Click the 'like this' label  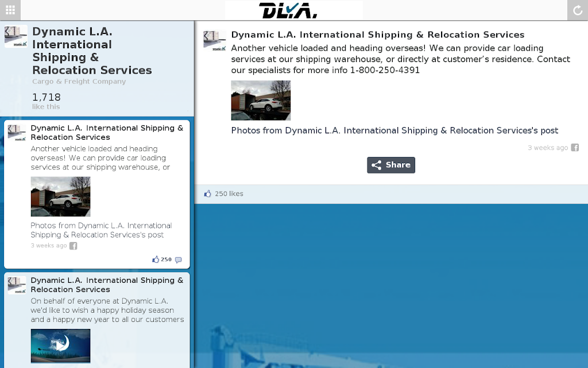click(46, 106)
